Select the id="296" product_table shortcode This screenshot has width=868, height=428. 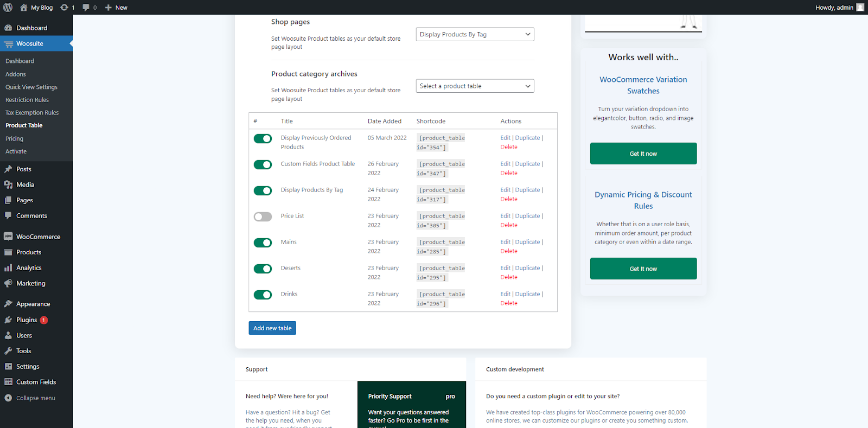coord(441,299)
